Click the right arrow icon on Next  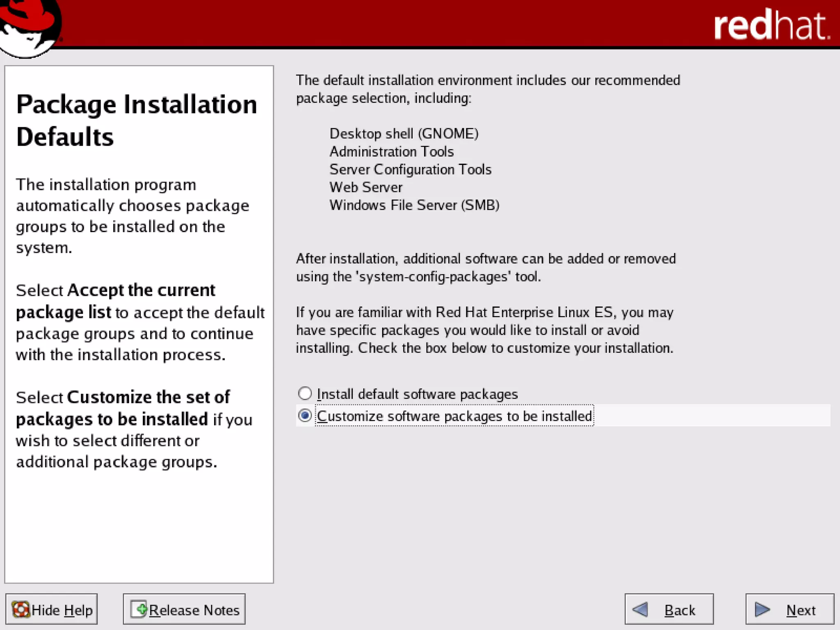click(x=762, y=609)
